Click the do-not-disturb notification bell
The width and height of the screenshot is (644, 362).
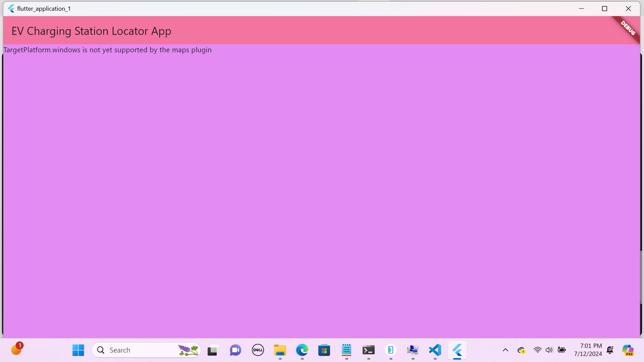click(610, 350)
